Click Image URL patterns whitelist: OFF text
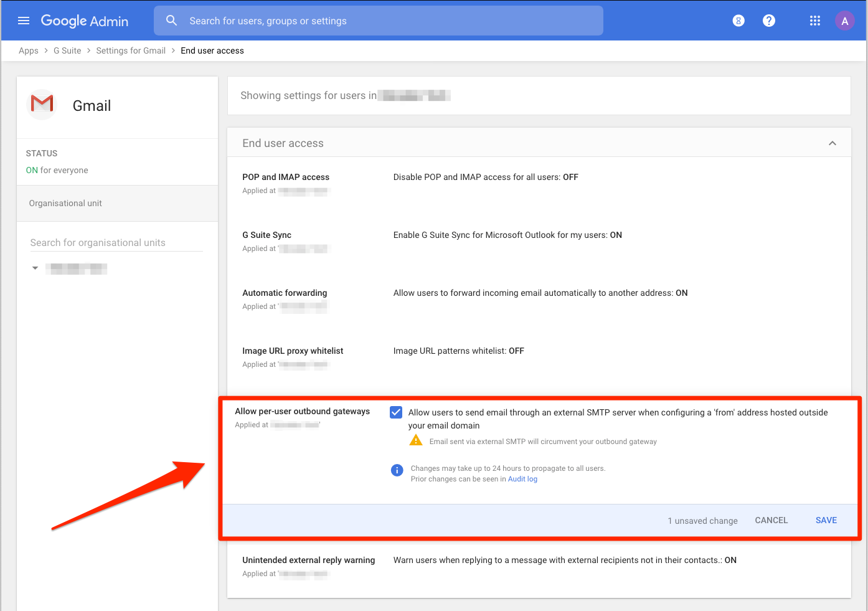868x611 pixels. tap(458, 351)
